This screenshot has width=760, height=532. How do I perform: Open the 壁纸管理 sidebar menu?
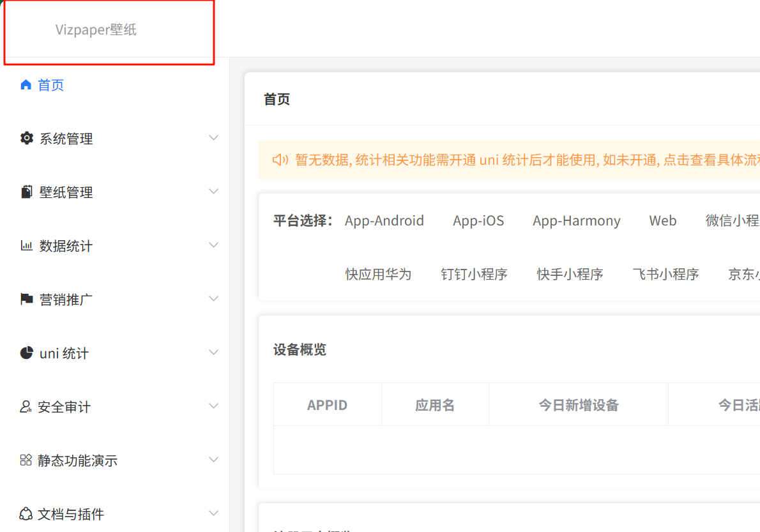[x=115, y=192]
